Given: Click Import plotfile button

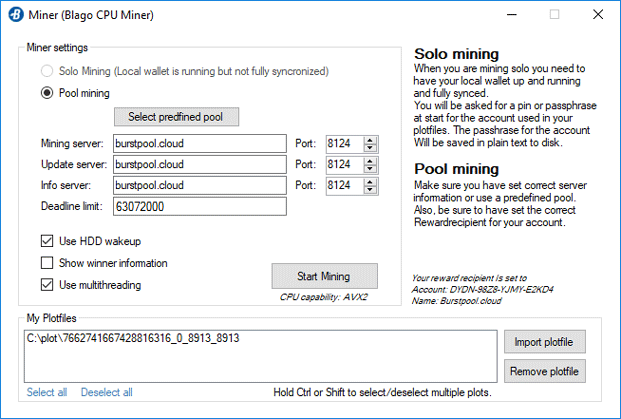Looking at the screenshot, I should (545, 342).
